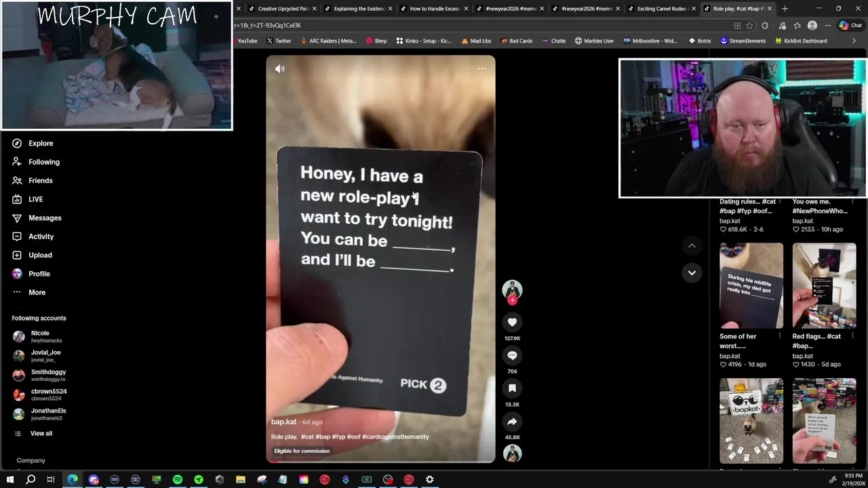This screenshot has height=488, width=868.
Task: Open Settings gear in the taskbar
Action: [x=430, y=480]
